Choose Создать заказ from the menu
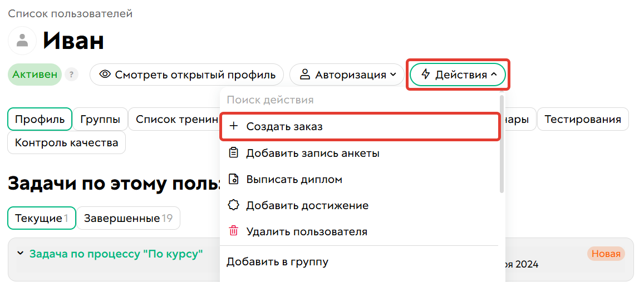This screenshot has height=282, width=644. coord(360,126)
